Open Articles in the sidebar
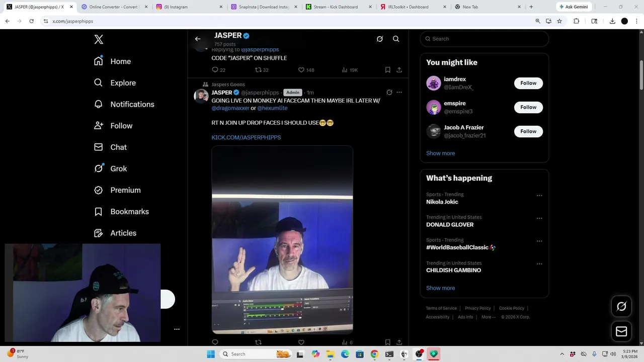644x362 pixels. coord(115,233)
